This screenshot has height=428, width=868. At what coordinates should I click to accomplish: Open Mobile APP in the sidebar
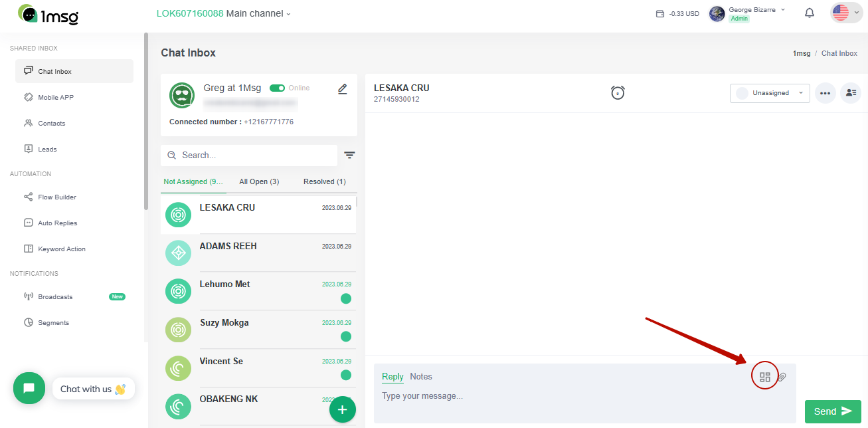click(74, 97)
